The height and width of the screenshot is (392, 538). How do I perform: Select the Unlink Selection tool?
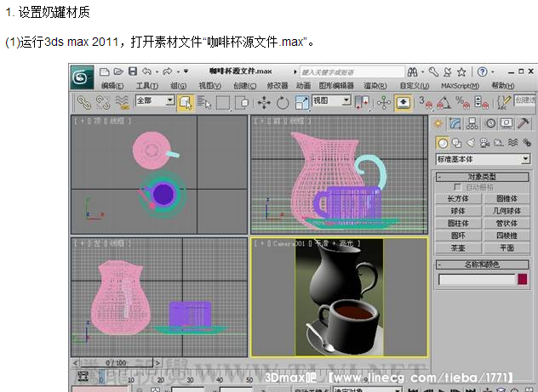[103, 102]
